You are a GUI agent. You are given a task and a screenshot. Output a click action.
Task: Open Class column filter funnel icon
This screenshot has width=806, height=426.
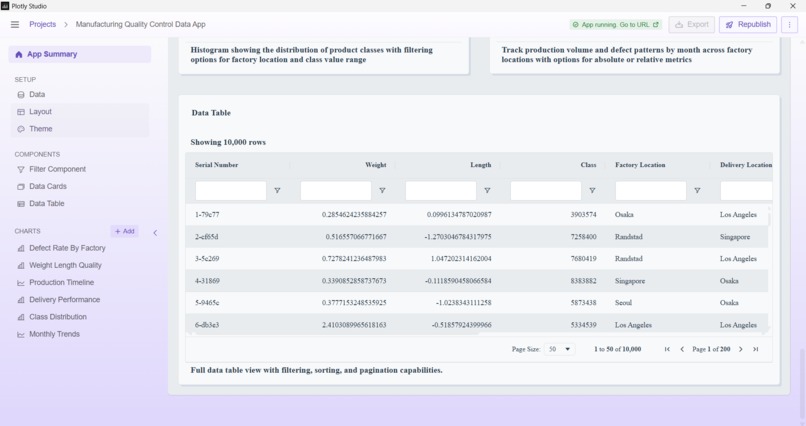pyautogui.click(x=592, y=191)
